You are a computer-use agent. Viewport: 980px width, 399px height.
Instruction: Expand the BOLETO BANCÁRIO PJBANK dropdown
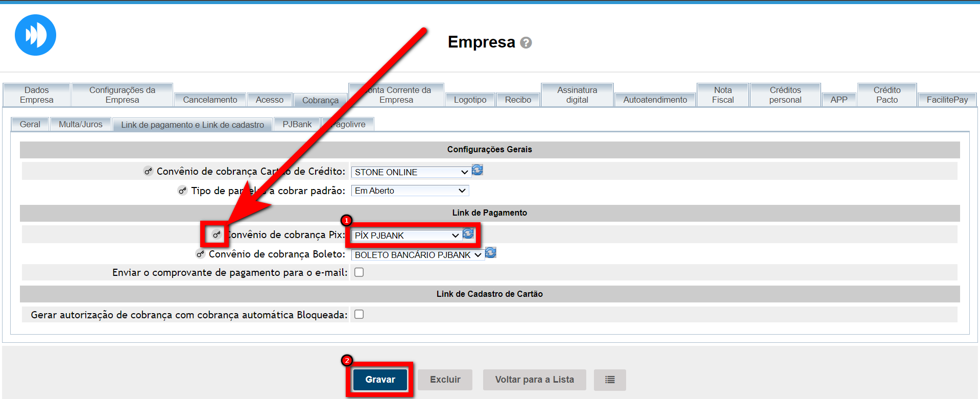[x=417, y=254]
